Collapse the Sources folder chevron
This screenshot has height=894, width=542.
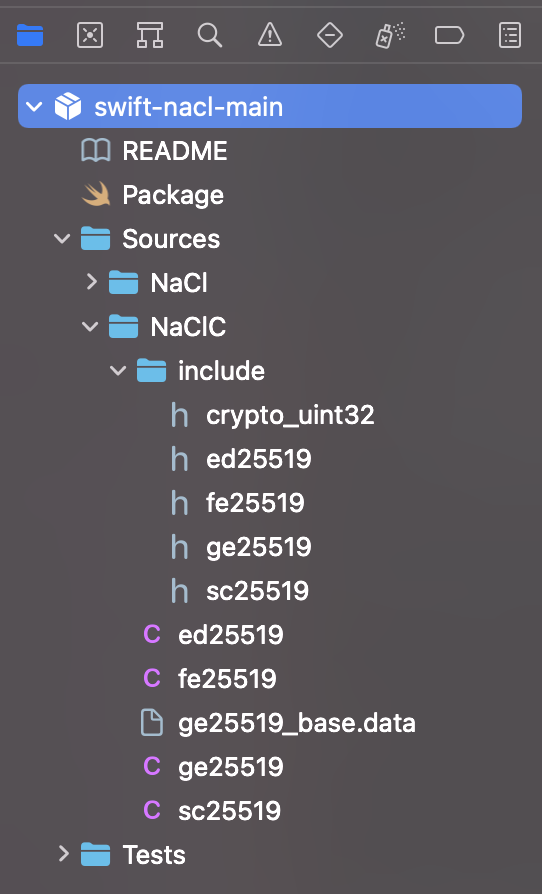coord(62,238)
